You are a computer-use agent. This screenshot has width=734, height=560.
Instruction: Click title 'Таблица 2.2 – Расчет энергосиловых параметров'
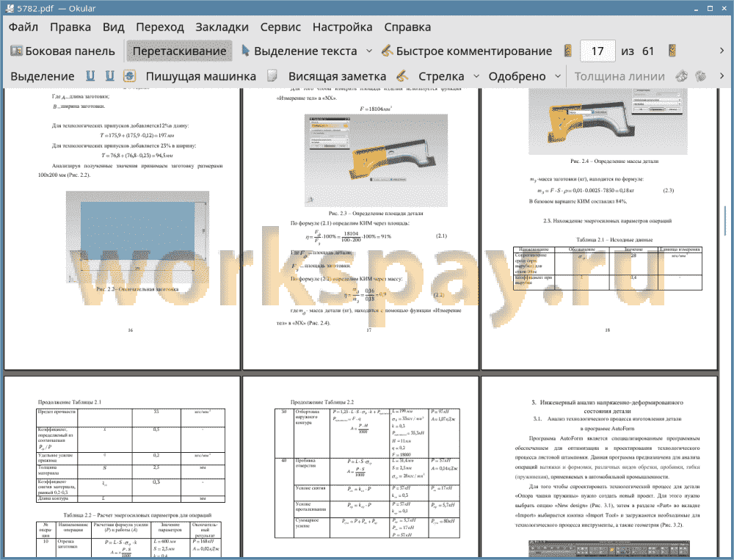pyautogui.click(x=137, y=515)
